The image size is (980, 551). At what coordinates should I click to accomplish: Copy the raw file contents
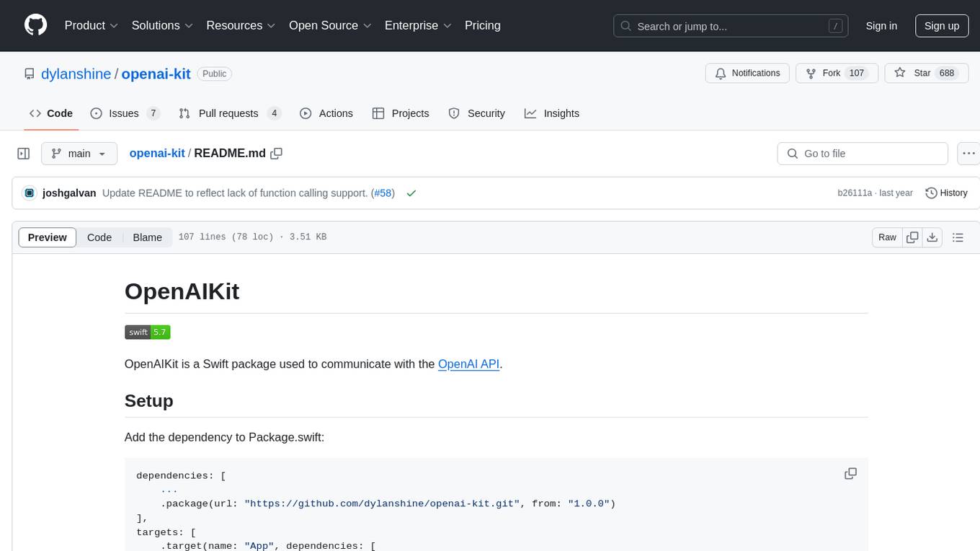[x=912, y=237]
